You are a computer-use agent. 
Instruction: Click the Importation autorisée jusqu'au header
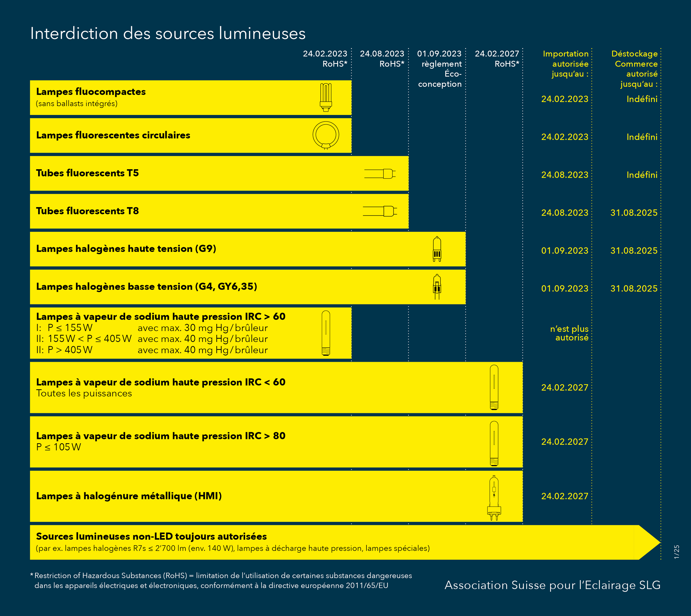coord(566,64)
